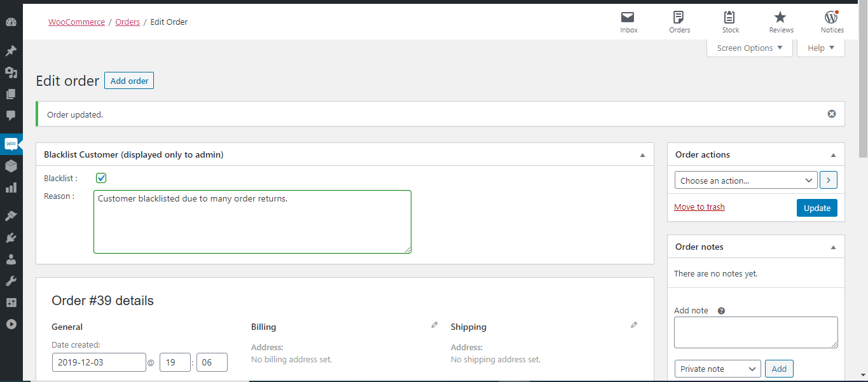
Task: Open the Products box icon in sidebar
Action: pos(11,166)
